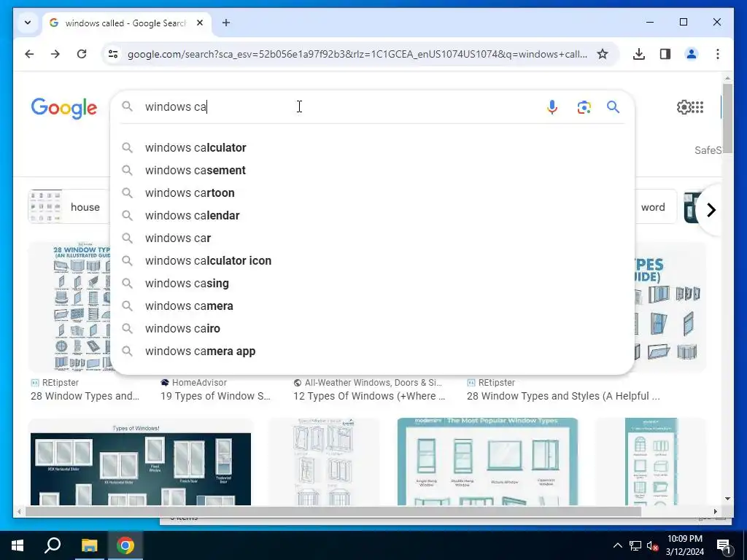
Task: Select suggestion 'windows cartoon'
Action: [372, 192]
